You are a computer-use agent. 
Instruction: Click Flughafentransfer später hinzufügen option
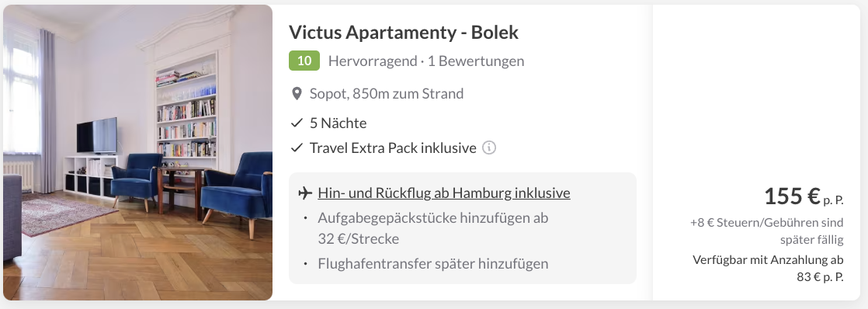[433, 264]
